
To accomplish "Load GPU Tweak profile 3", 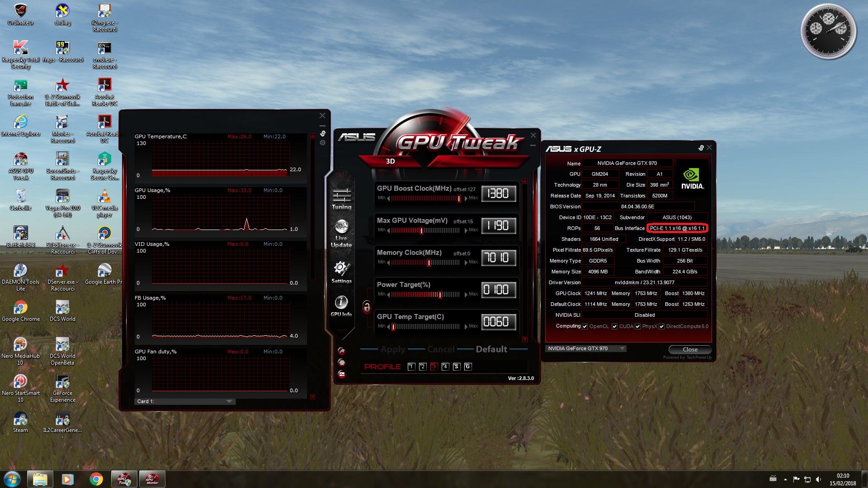I will coord(434,366).
